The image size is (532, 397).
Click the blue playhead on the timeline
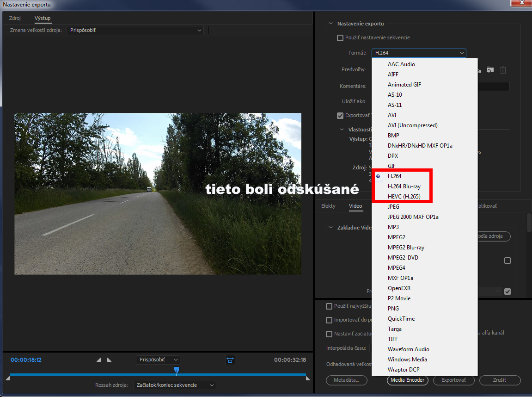coord(177,370)
